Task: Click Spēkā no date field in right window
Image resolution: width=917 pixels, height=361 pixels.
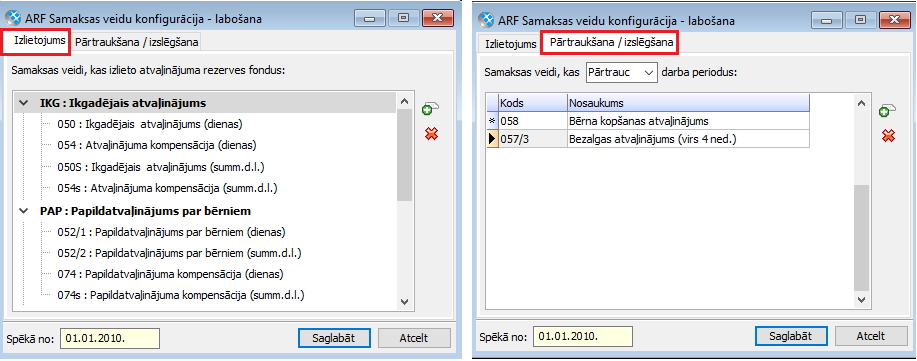Action: click(582, 336)
